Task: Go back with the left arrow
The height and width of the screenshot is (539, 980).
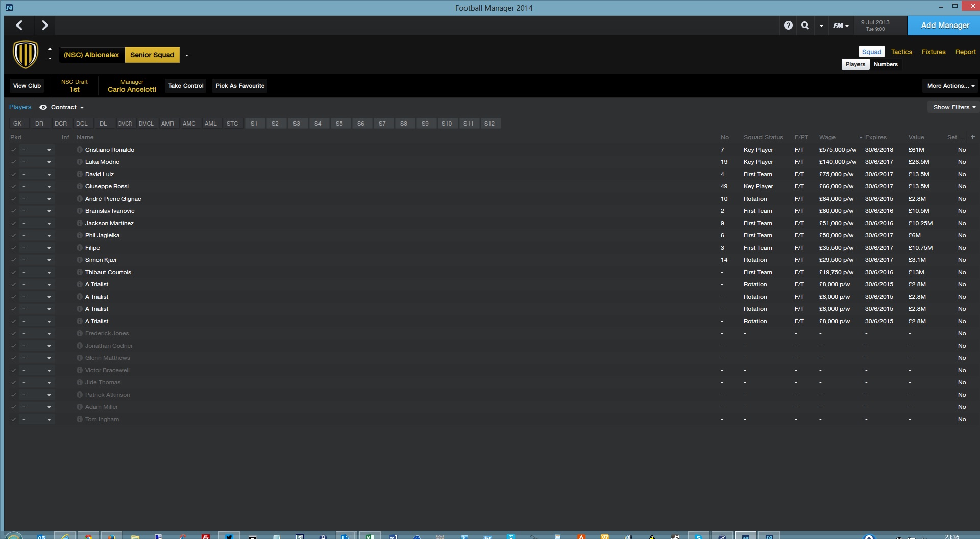Action: pyautogui.click(x=19, y=25)
